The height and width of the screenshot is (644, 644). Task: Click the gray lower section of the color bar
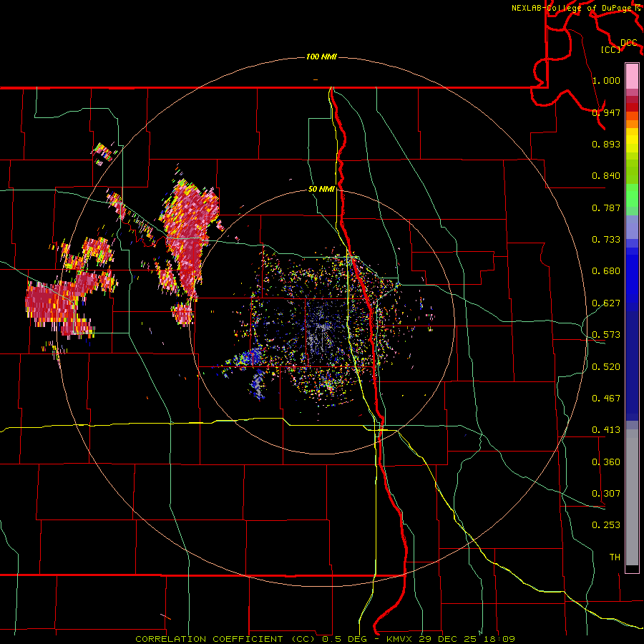pyautogui.click(x=632, y=497)
